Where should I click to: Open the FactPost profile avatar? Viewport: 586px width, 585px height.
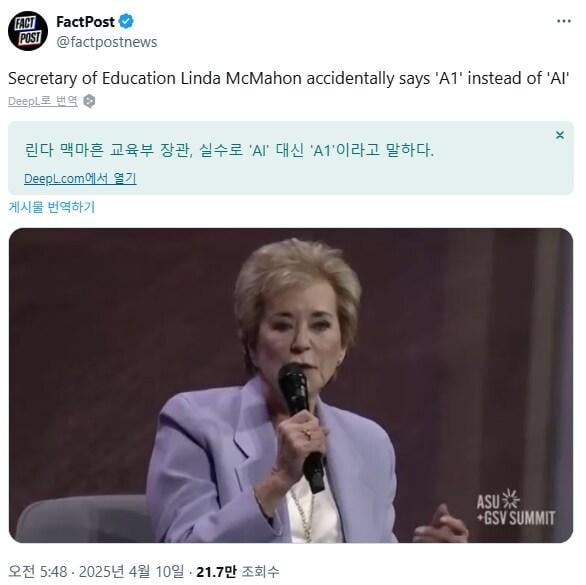coord(28,31)
